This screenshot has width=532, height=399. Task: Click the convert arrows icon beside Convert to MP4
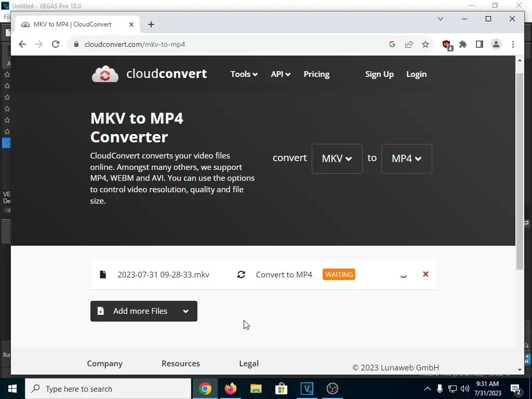tap(241, 274)
